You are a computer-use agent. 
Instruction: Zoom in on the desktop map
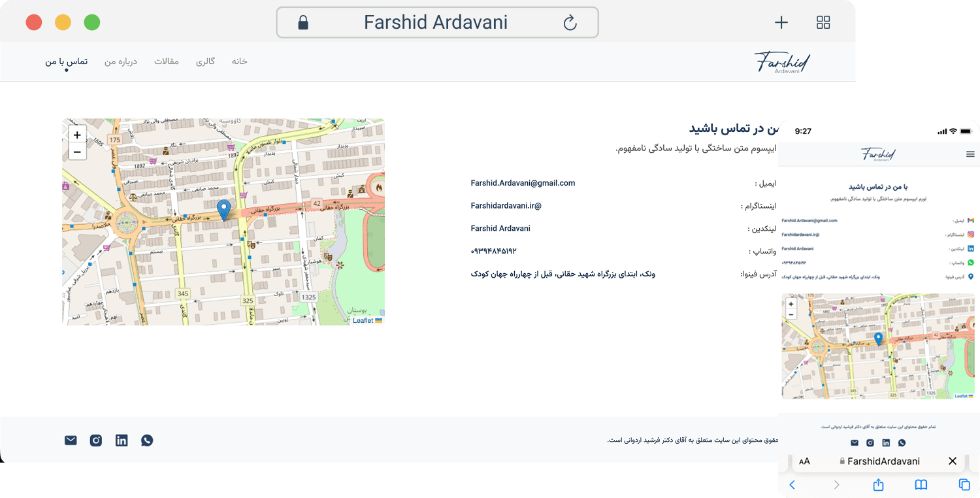[x=77, y=135]
